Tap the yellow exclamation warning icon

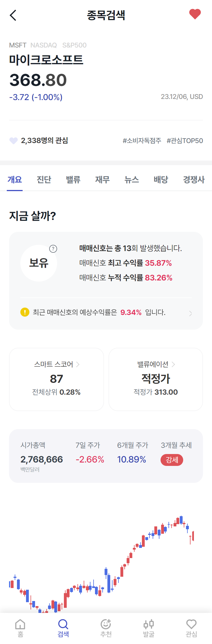click(x=25, y=312)
